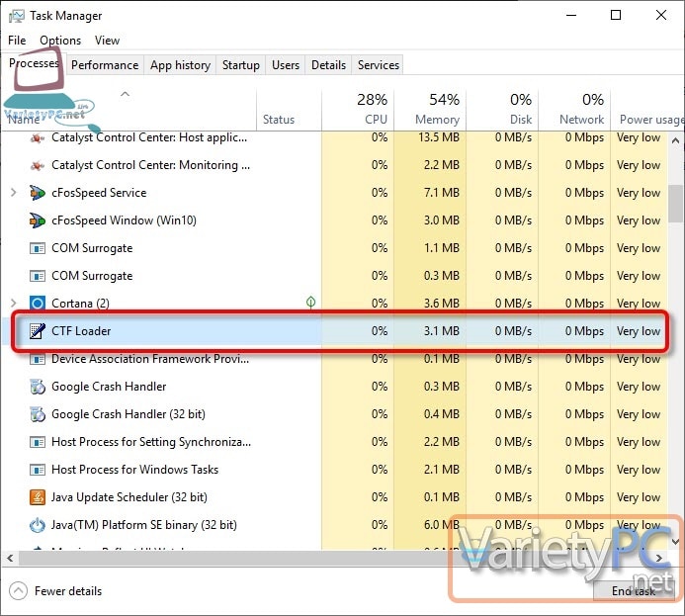Sort by the Disk column header
Viewport: 685px width, 616px height.
tap(502, 109)
